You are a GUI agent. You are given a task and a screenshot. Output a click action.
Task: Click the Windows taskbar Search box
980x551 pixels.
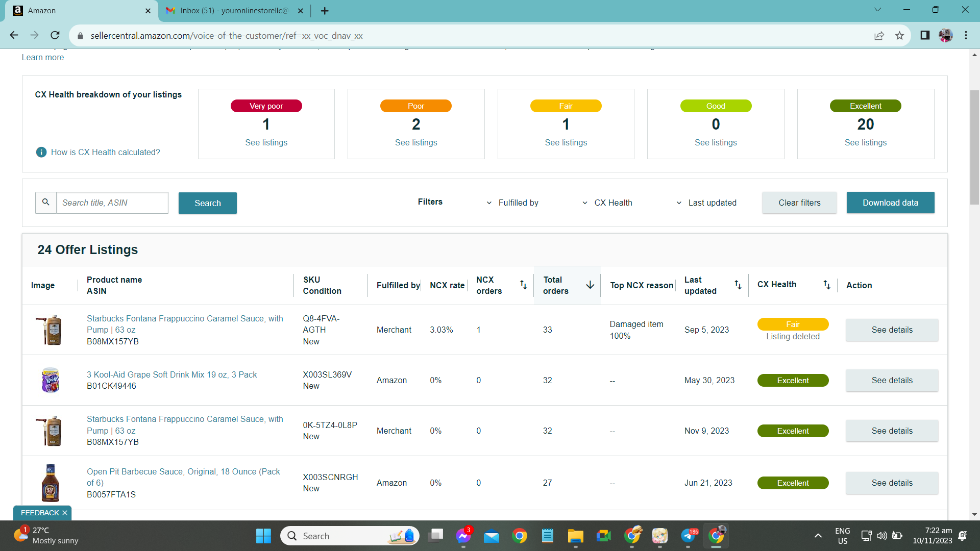coord(350,536)
